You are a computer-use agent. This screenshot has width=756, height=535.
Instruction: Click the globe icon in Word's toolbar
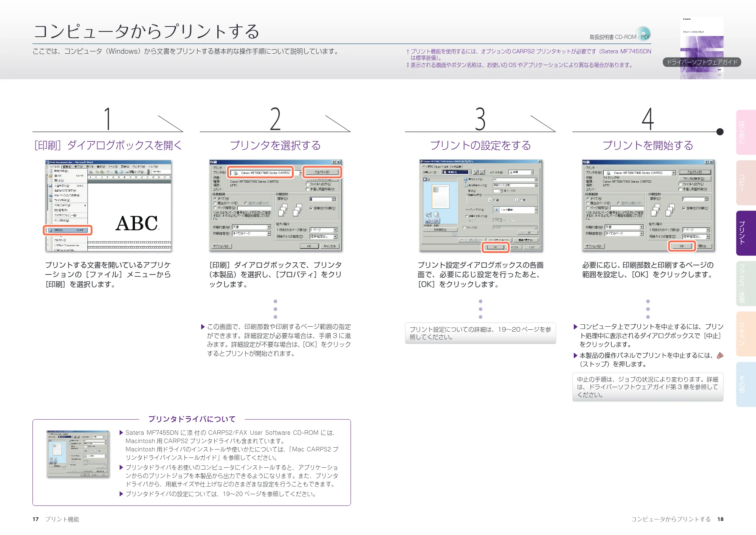click(x=116, y=172)
